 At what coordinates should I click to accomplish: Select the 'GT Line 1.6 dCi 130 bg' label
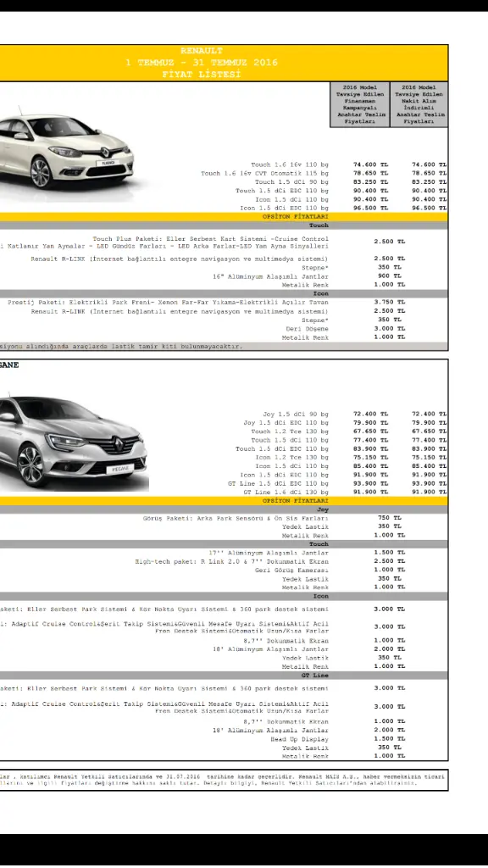pyautogui.click(x=286, y=492)
